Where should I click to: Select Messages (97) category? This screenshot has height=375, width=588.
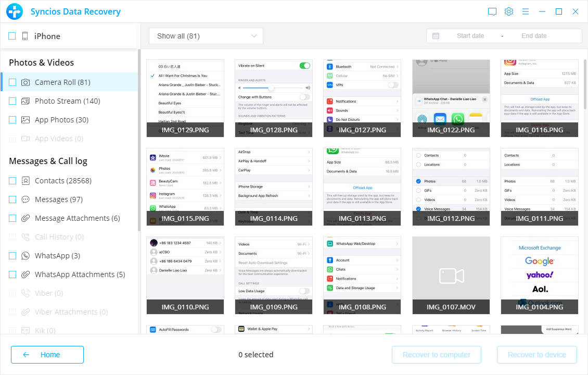click(x=70, y=199)
